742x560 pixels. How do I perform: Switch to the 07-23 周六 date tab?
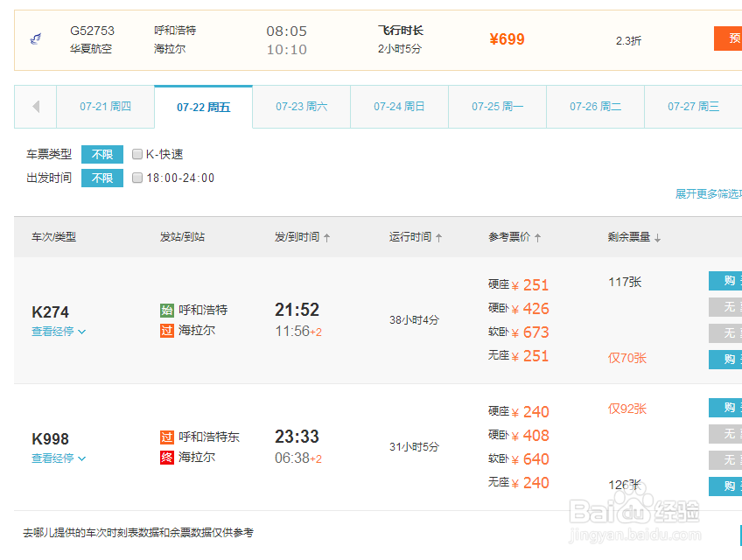click(301, 107)
